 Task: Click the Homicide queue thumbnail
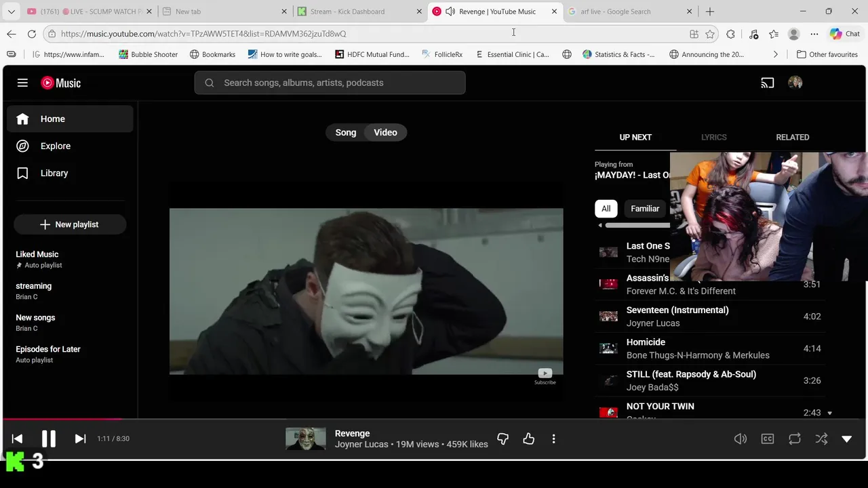(608, 348)
